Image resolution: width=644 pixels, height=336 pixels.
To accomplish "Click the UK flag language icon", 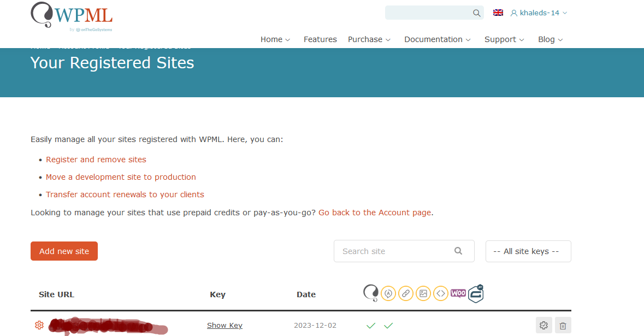I will [498, 13].
